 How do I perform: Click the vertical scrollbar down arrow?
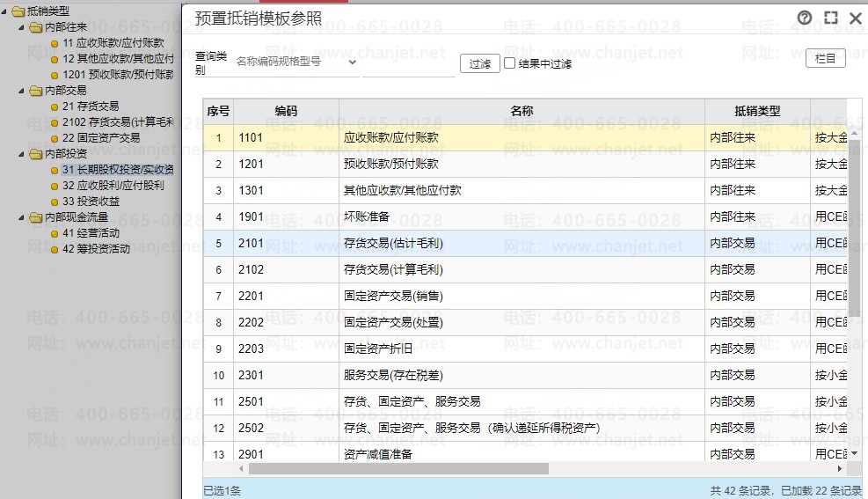855,453
